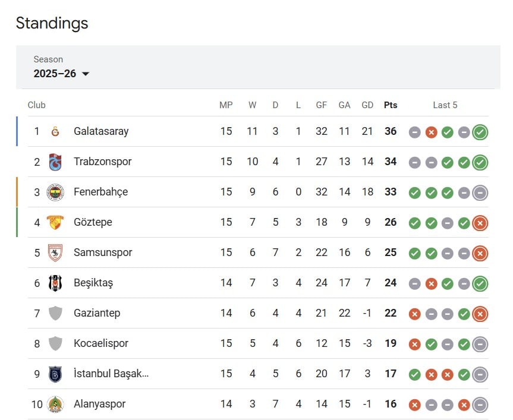Open the Kocaelispor team name link
Screen dimensions: 513x420
point(100,343)
